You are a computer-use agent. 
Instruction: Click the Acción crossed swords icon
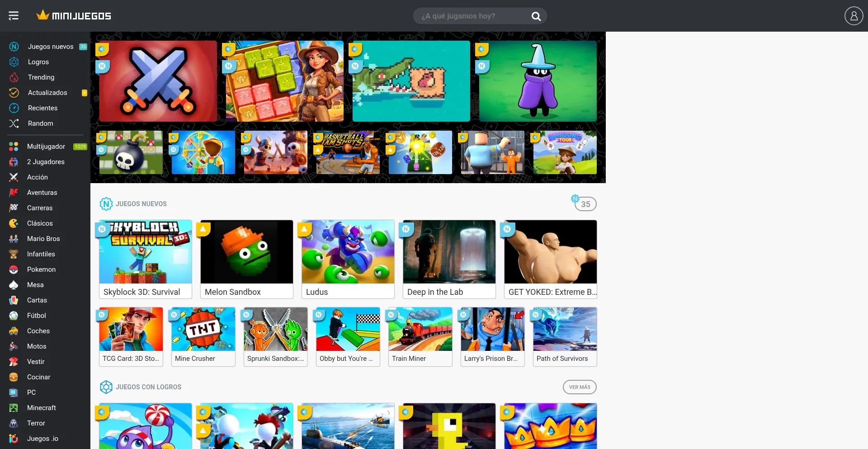(14, 177)
